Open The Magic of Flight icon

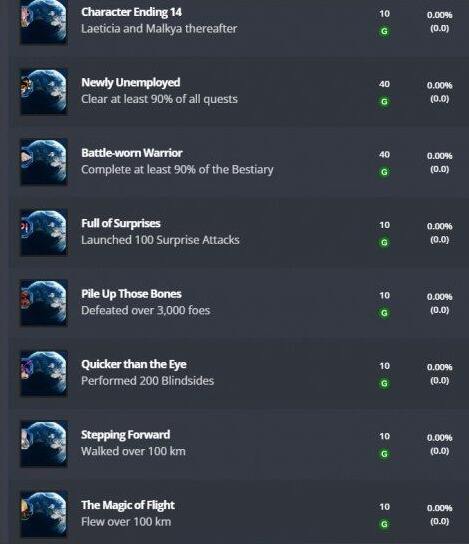pyautogui.click(x=44, y=515)
